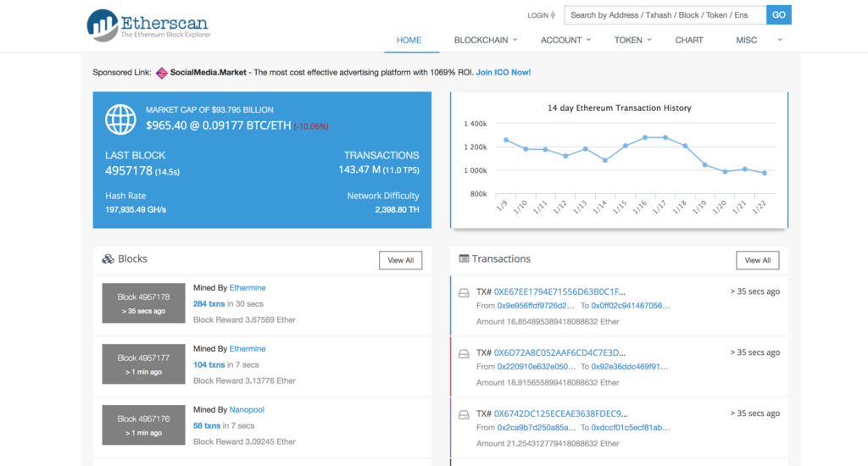Open the ACCOUNT dropdown menu
This screenshot has height=466, width=868.
pos(565,40)
